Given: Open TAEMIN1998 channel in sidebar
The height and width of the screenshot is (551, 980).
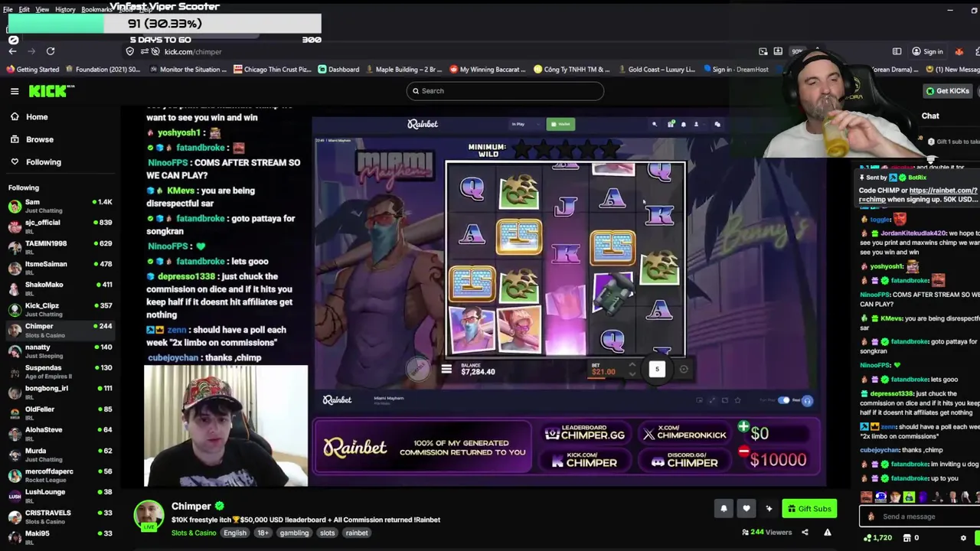Looking at the screenshot, I should pos(60,248).
